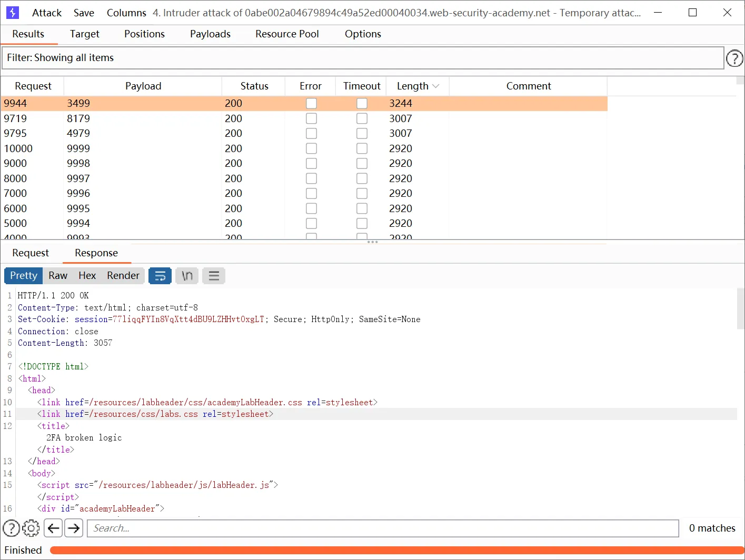Image resolution: width=745 pixels, height=560 pixels.
Task: Sort by the Length column arrow
Action: click(x=436, y=86)
